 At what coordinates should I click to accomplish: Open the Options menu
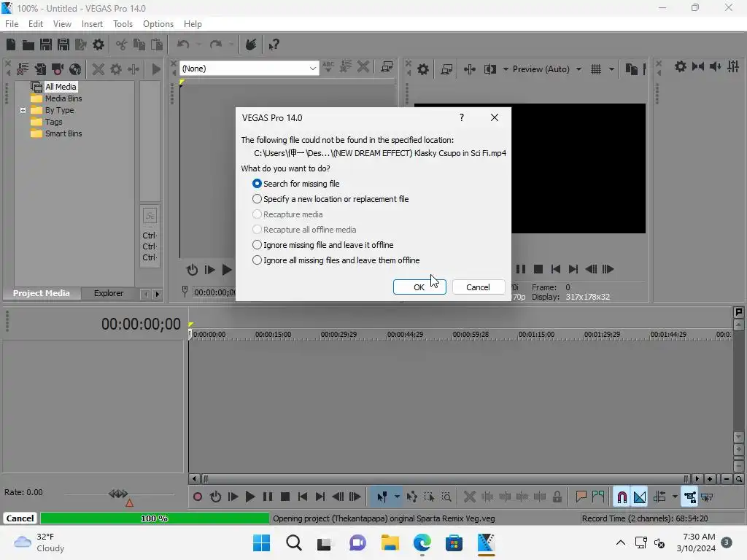point(158,24)
